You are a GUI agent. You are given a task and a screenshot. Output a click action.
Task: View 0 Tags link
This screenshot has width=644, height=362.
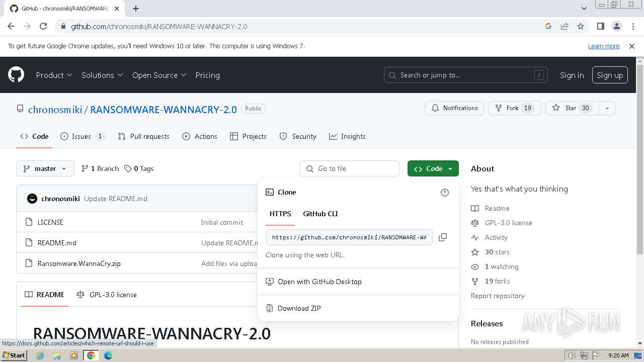[139, 168]
